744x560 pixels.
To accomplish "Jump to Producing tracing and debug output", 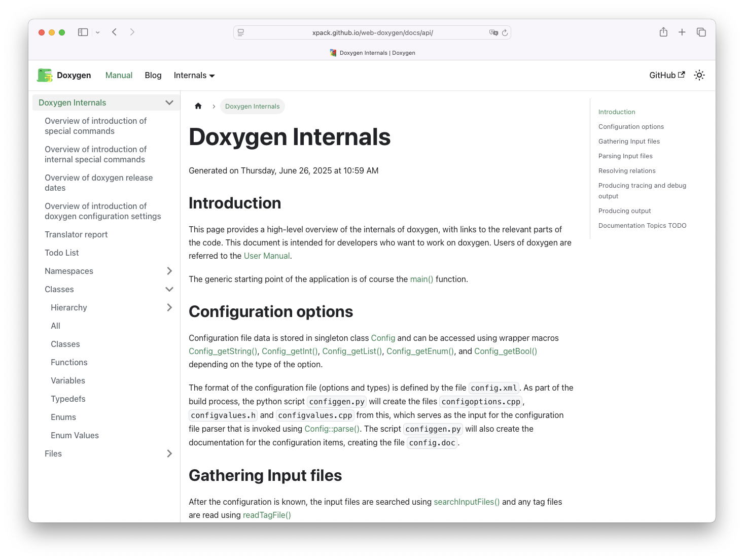I will click(642, 191).
